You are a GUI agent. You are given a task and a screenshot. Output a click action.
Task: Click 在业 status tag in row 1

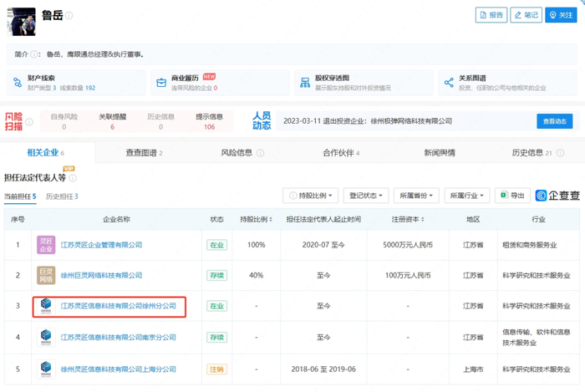(x=216, y=245)
